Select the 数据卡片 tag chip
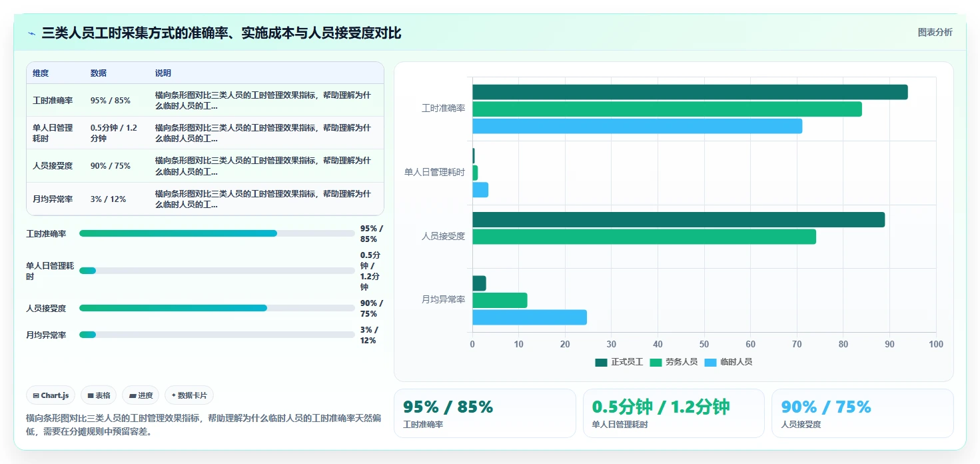Screen dimensions: 980x464 189,395
